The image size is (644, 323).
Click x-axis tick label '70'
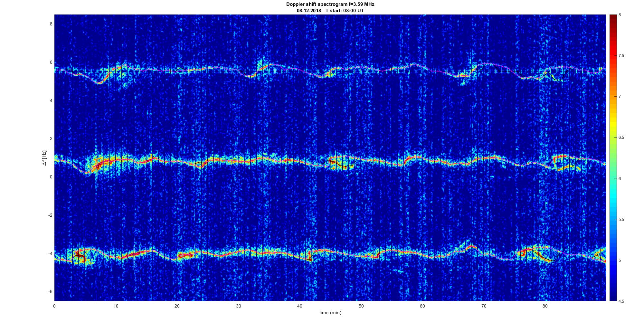(x=484, y=306)
